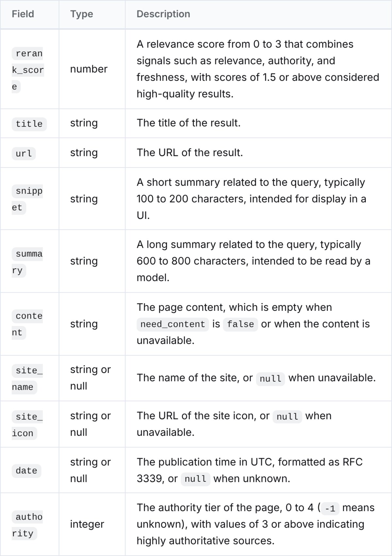Select the content field code label

pyautogui.click(x=27, y=324)
